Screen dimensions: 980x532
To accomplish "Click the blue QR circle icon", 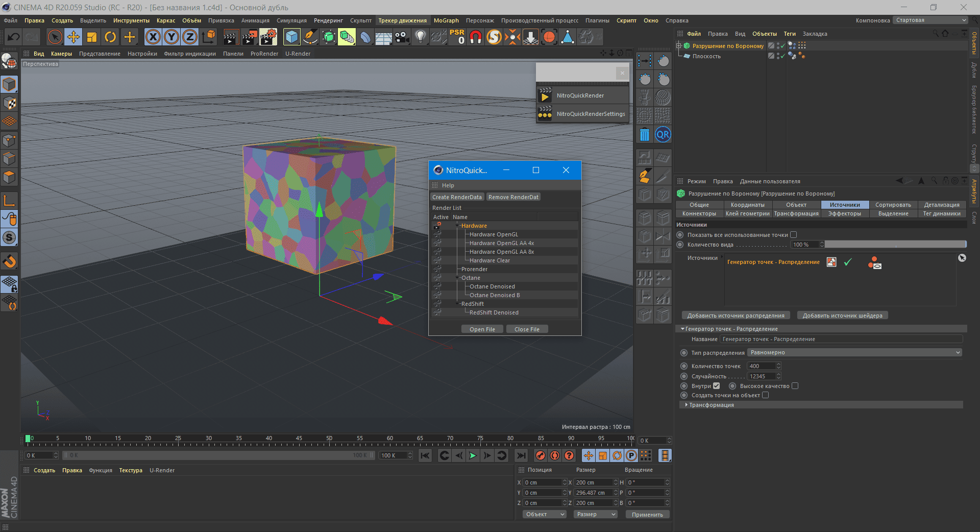I will coord(663,135).
